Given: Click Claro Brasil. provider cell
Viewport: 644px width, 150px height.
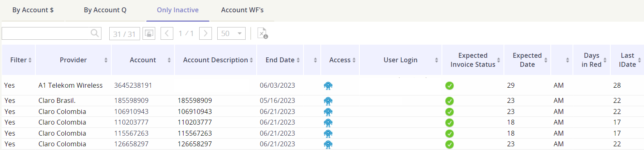Looking at the screenshot, I should pyautogui.click(x=57, y=100).
